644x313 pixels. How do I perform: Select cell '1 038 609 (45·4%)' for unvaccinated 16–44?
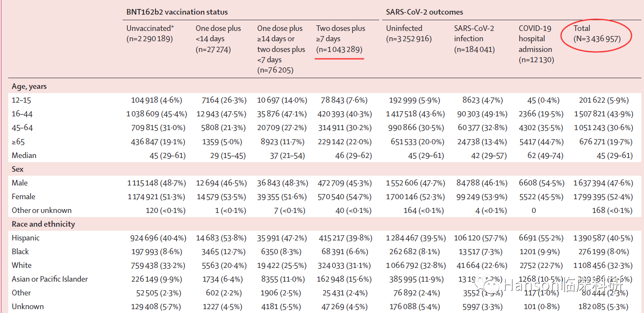(156, 114)
